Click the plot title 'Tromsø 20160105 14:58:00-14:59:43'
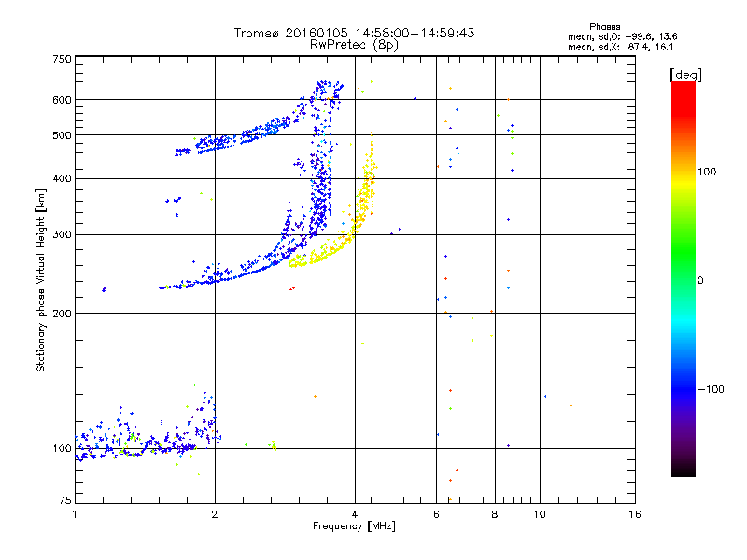Image resolution: width=747 pixels, height=560 pixels. tap(354, 33)
